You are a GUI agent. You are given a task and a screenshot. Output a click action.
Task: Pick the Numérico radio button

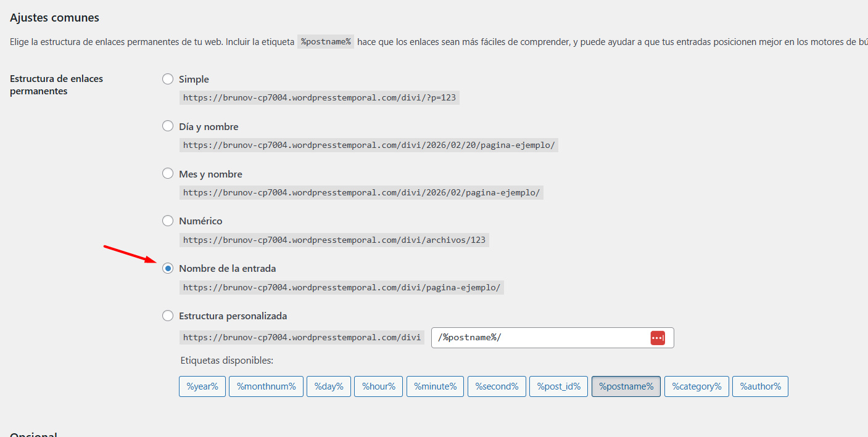coord(168,221)
